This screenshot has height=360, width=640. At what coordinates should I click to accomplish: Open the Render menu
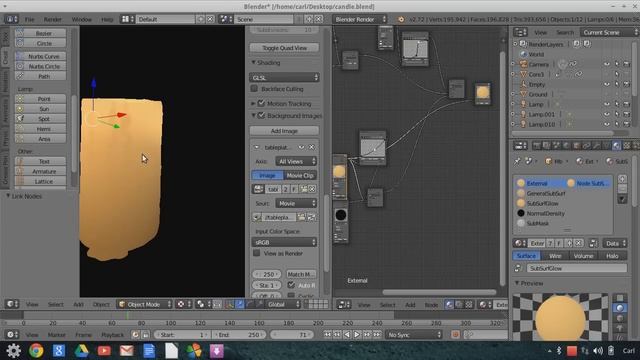[53, 19]
